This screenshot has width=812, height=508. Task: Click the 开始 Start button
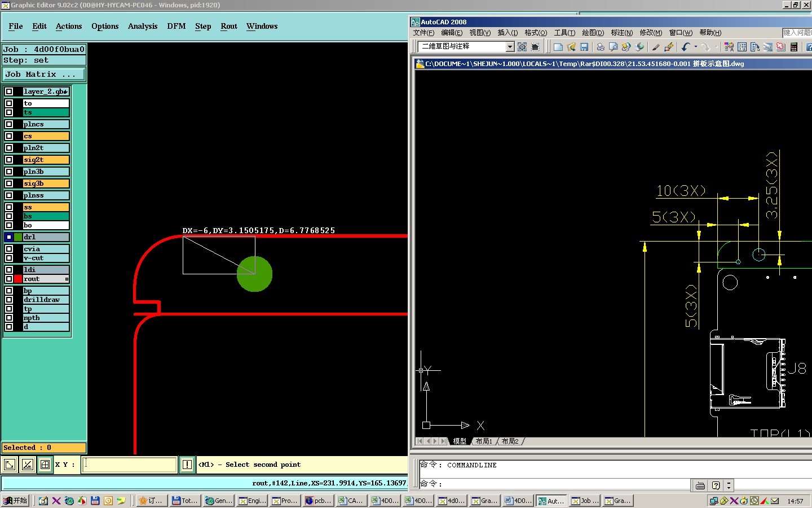(x=15, y=501)
